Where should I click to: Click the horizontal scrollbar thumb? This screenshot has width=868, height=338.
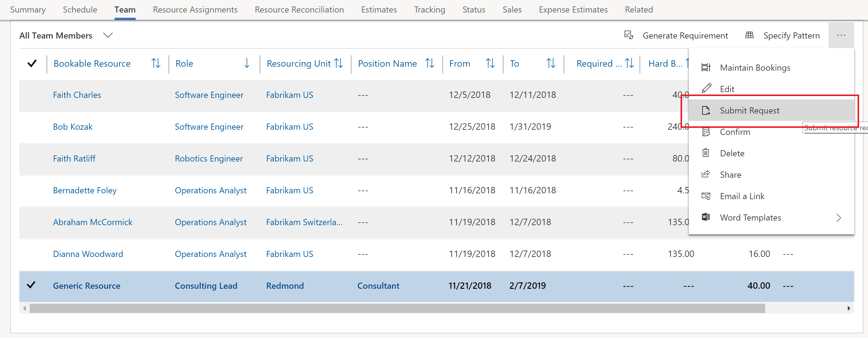point(397,308)
